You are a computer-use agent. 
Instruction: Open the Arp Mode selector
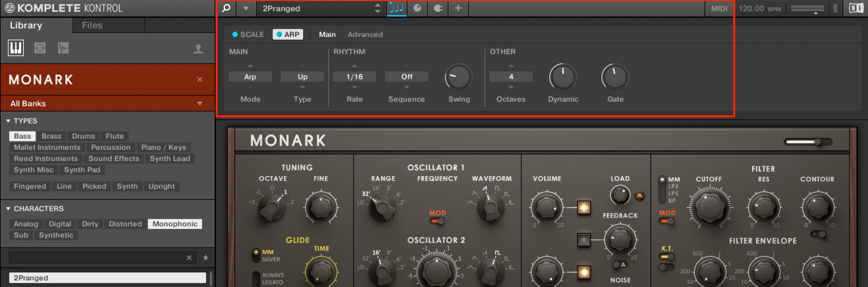pos(250,77)
